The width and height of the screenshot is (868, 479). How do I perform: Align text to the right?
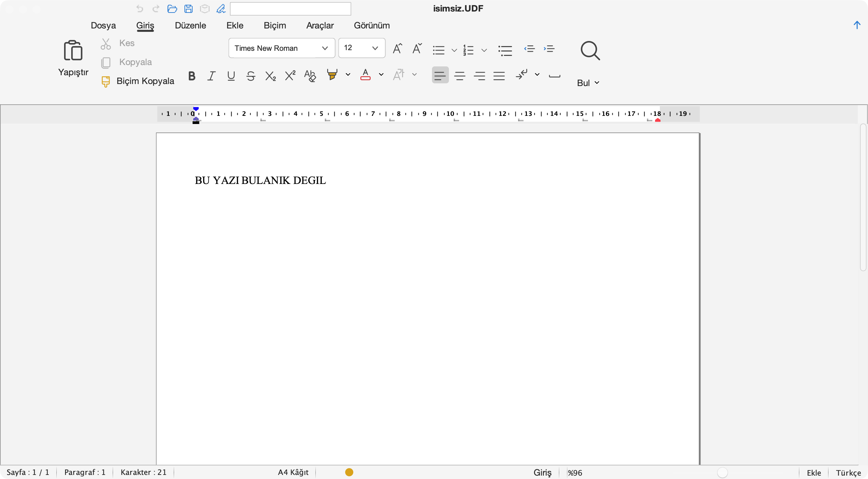coord(479,75)
